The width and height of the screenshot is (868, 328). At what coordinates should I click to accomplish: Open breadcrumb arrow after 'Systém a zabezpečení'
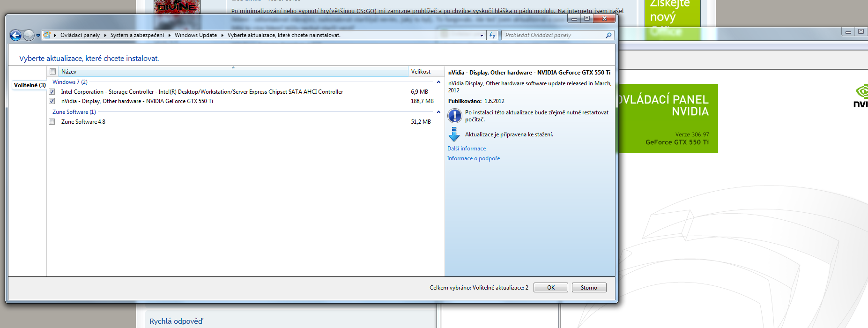click(x=169, y=35)
